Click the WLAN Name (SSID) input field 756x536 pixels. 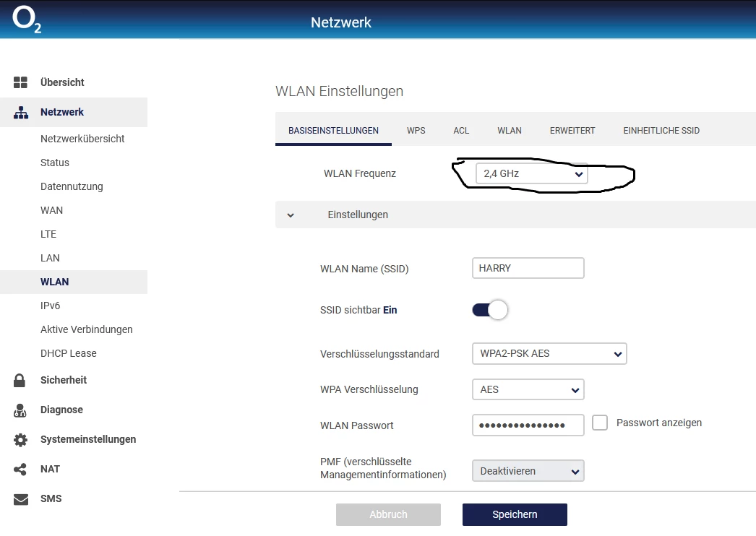528,268
